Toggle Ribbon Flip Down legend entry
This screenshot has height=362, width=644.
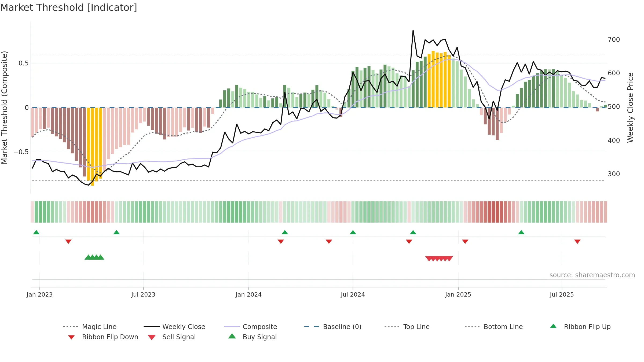pos(103,337)
